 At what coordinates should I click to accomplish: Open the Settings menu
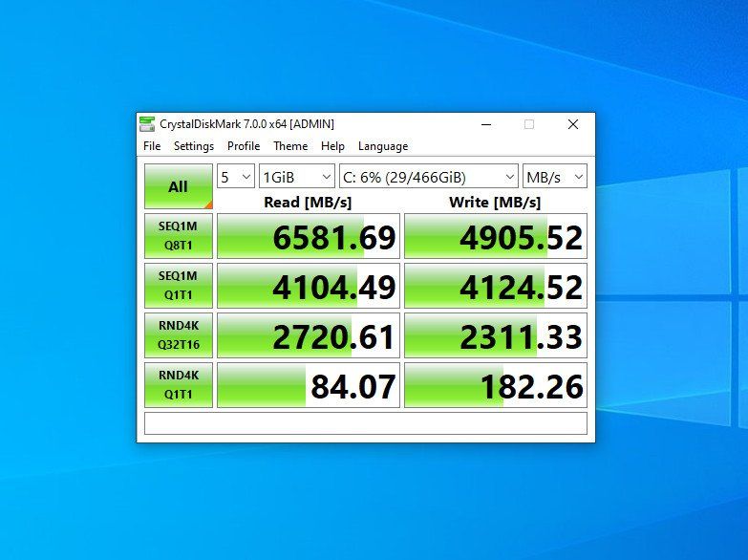pyautogui.click(x=194, y=146)
